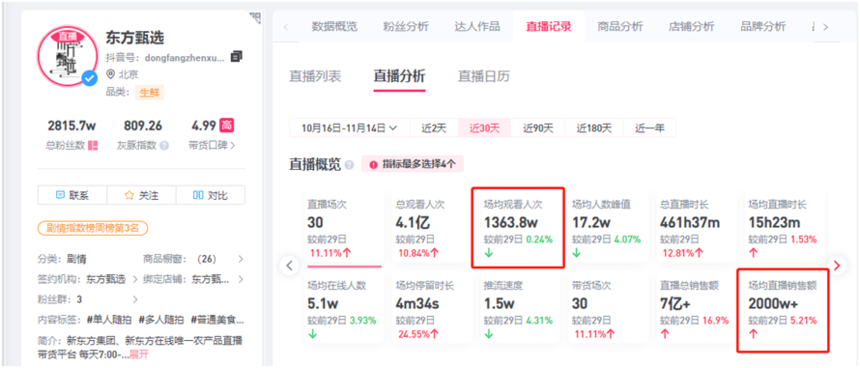Follow the account with the 关注 button

point(141,195)
